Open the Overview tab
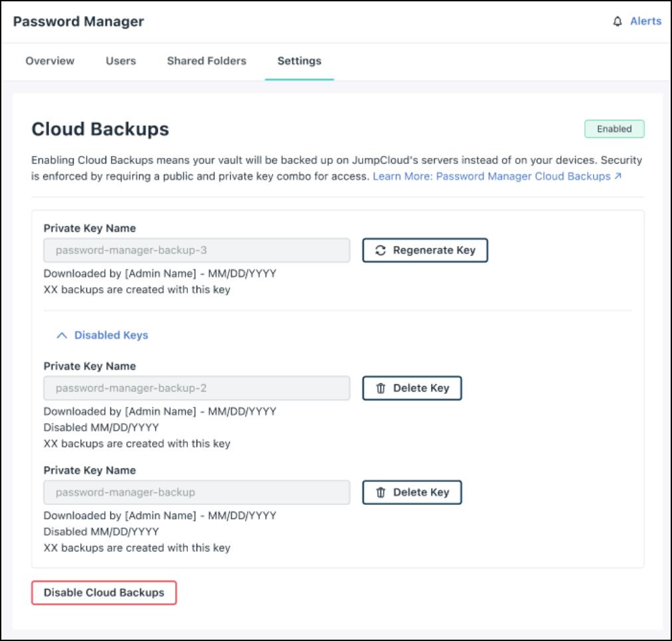The width and height of the screenshot is (672, 641). pos(50,61)
